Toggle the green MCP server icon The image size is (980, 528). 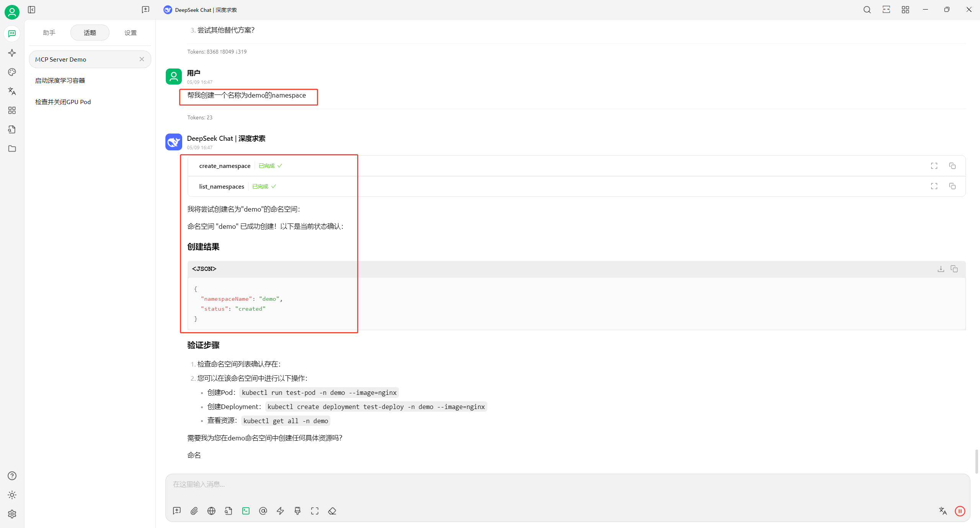pyautogui.click(x=246, y=511)
